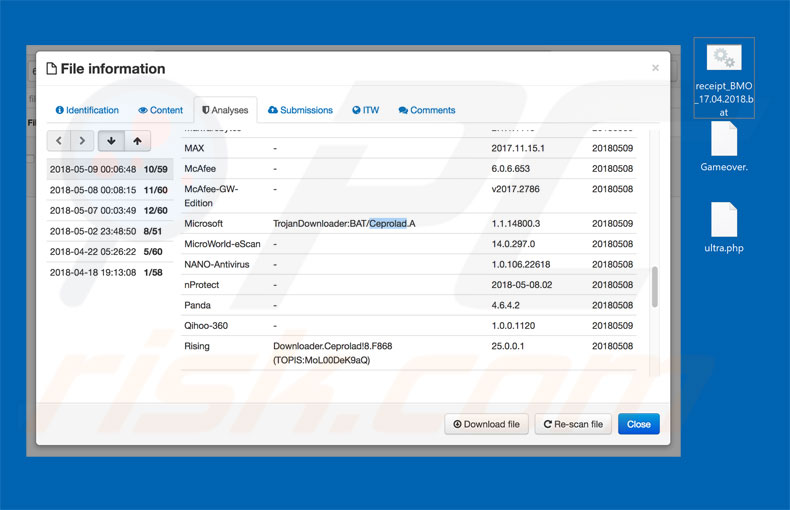Viewport: 790px width, 510px height.
Task: Click date 20180508 in Panda row
Action: coord(612,305)
